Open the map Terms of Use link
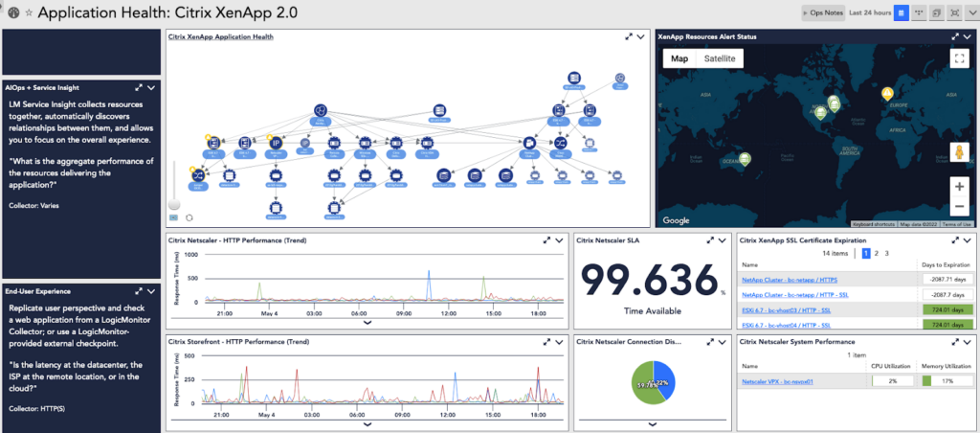The image size is (980, 433). pyautogui.click(x=957, y=224)
